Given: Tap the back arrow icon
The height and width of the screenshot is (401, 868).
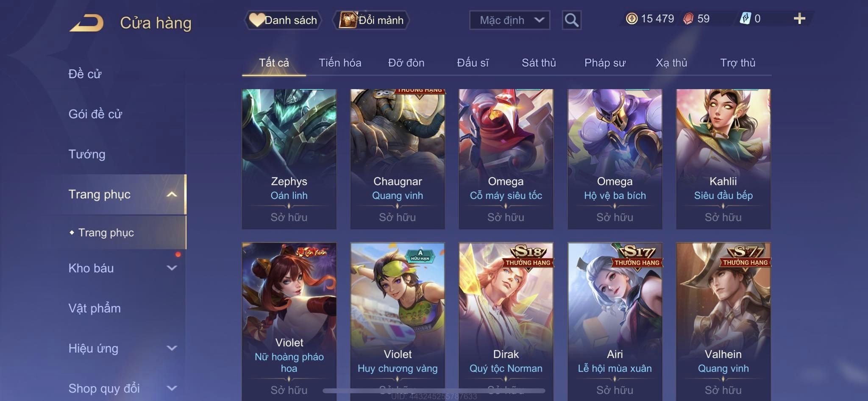Looking at the screenshot, I should (x=87, y=23).
